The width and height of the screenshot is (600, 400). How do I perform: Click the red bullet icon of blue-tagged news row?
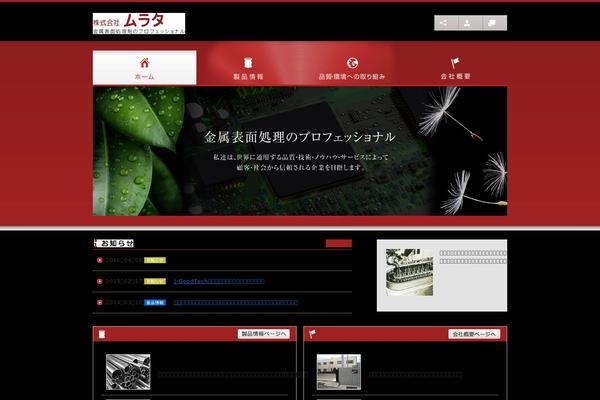(x=99, y=302)
